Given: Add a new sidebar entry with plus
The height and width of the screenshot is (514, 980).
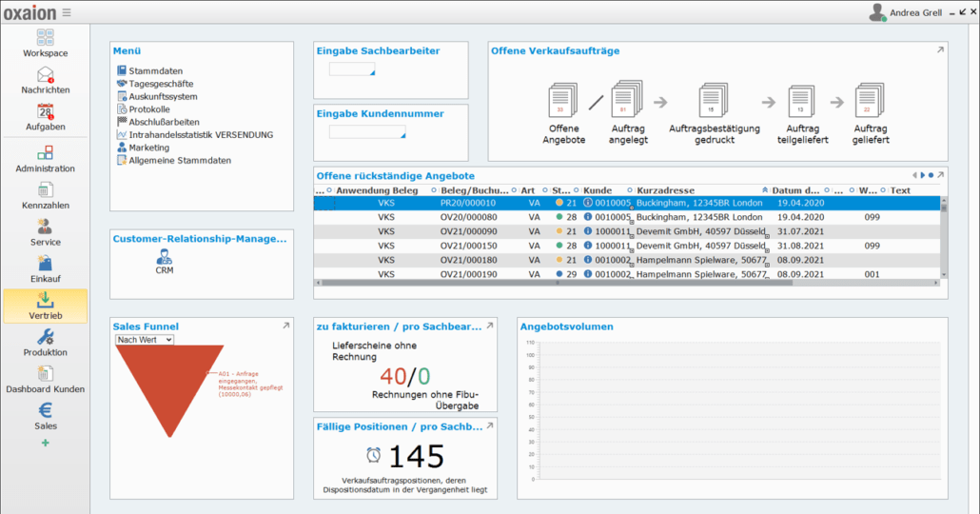Looking at the screenshot, I should (x=45, y=443).
